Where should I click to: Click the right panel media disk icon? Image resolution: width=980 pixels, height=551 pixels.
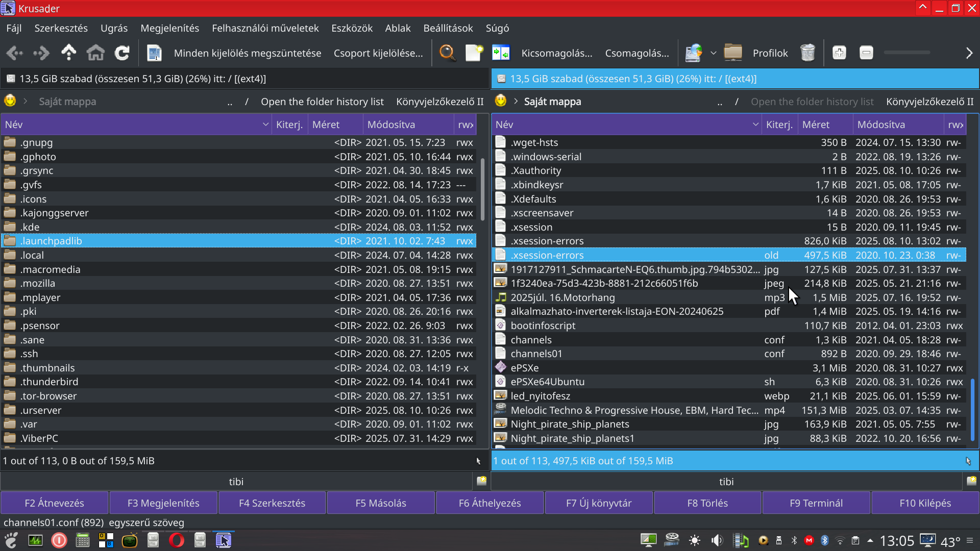(x=501, y=79)
